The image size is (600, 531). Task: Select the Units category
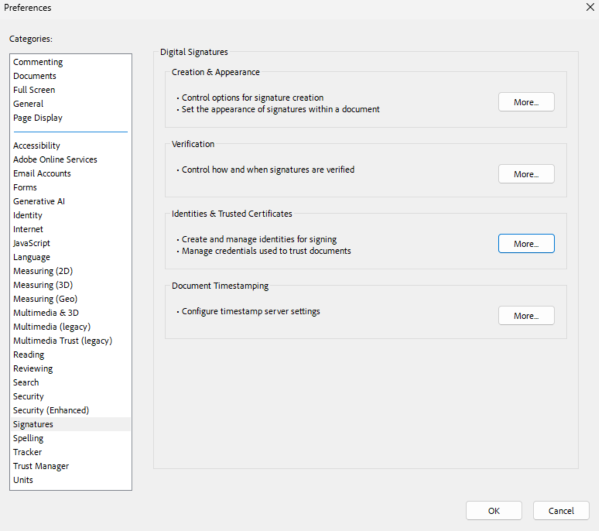(23, 480)
